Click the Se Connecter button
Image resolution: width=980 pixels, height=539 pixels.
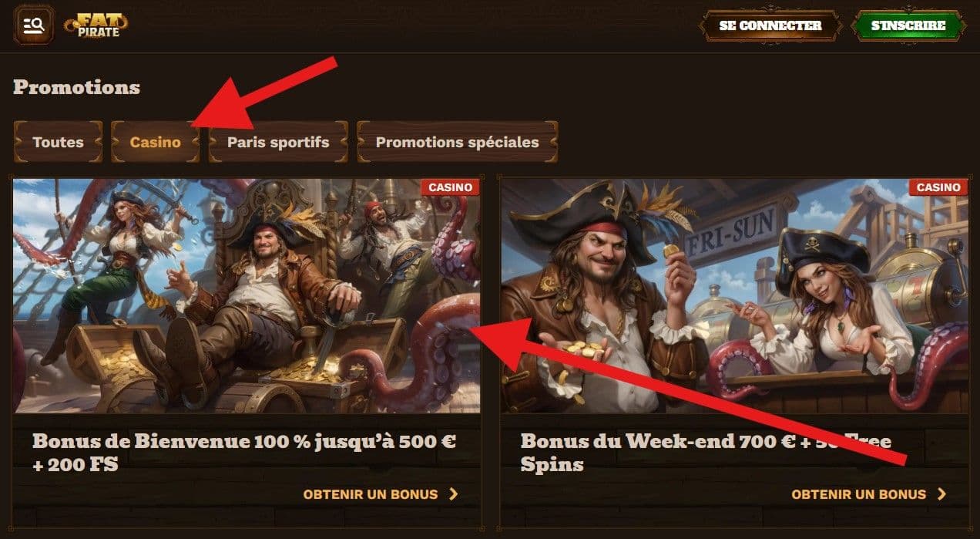tap(770, 25)
